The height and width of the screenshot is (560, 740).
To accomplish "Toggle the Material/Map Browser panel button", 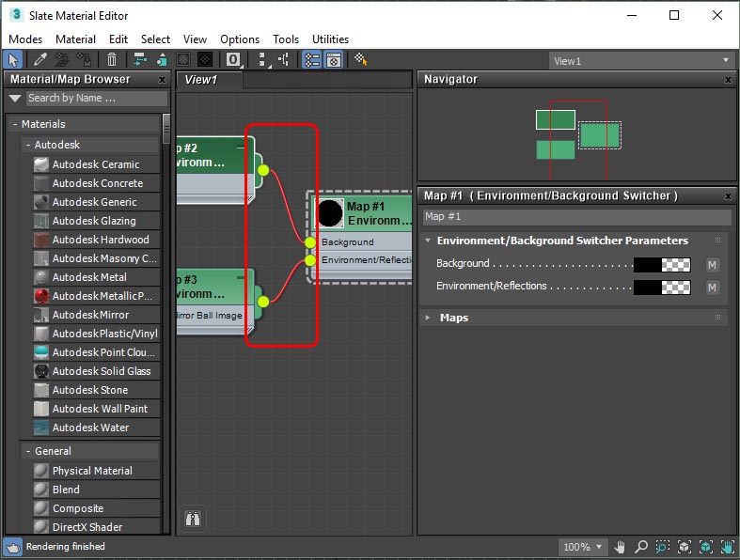I will coord(311,60).
